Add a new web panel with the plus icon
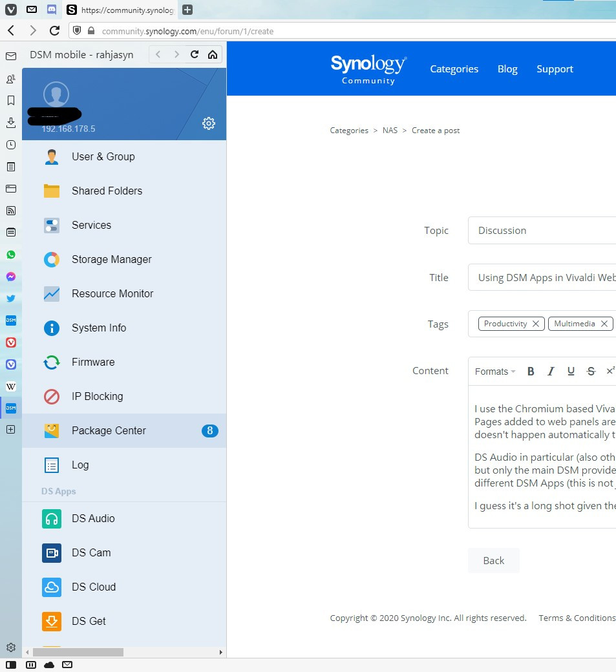The width and height of the screenshot is (616, 672). (10, 429)
